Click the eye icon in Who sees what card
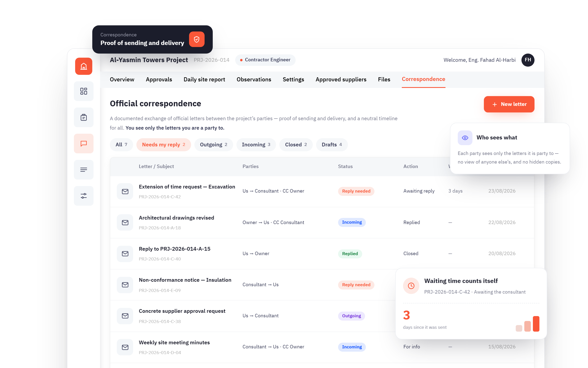The width and height of the screenshot is (588, 368). tap(465, 138)
